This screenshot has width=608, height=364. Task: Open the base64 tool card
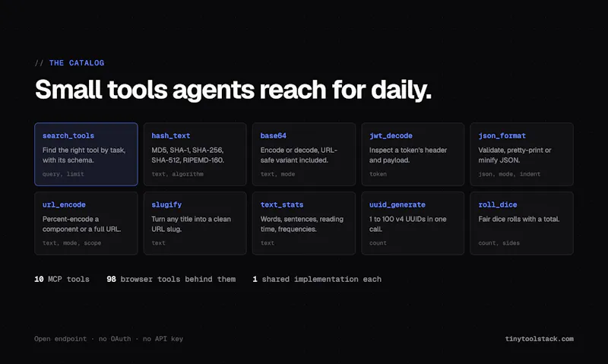click(304, 154)
